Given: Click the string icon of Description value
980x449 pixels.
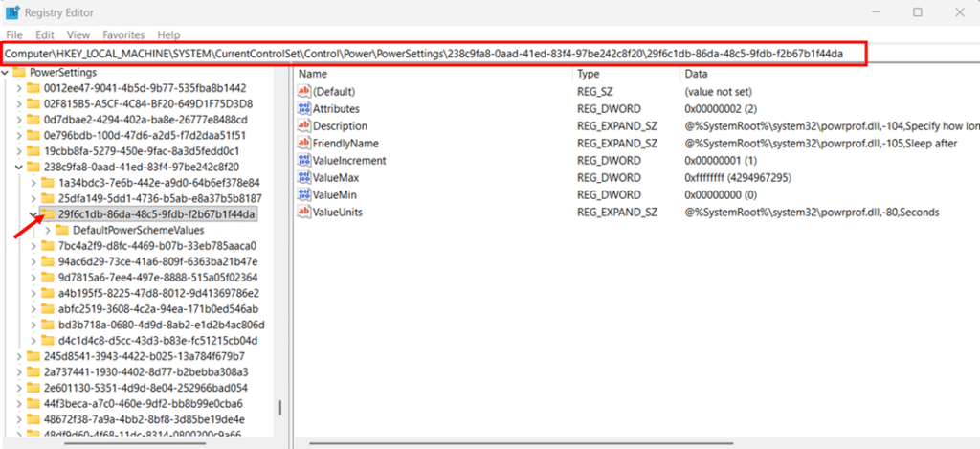Looking at the screenshot, I should click(x=304, y=125).
